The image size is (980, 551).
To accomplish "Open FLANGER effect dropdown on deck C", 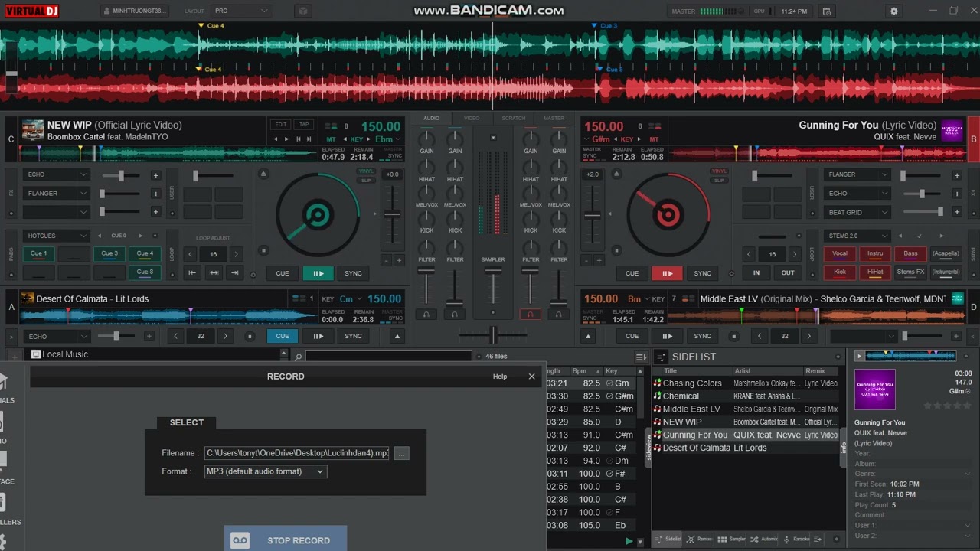I will pos(56,194).
